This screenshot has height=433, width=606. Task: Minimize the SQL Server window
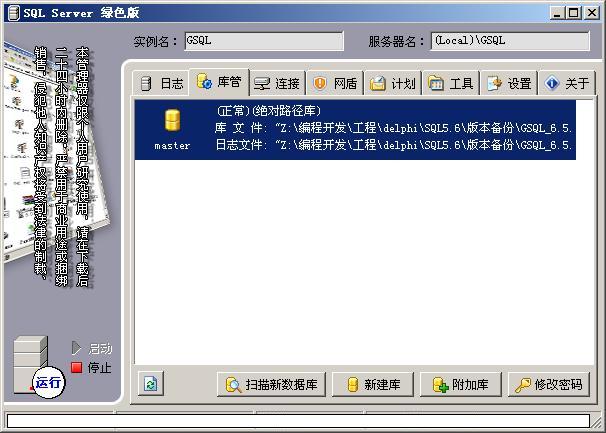pyautogui.click(x=557, y=13)
